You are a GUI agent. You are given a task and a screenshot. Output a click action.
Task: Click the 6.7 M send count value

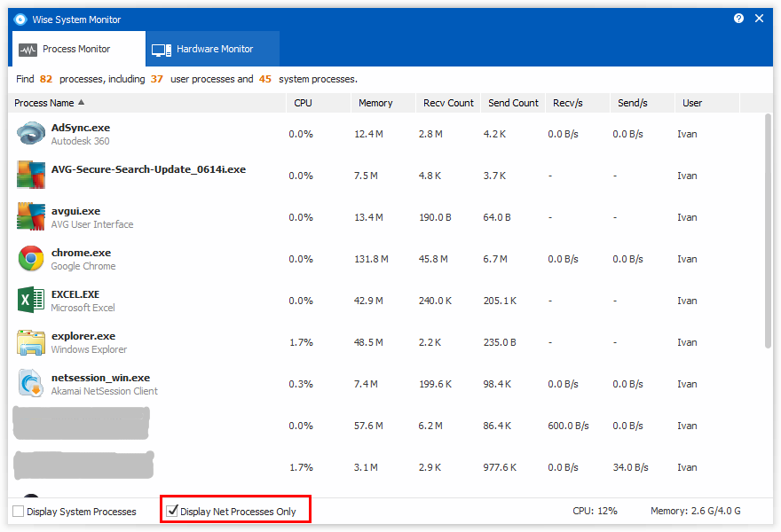coord(495,259)
